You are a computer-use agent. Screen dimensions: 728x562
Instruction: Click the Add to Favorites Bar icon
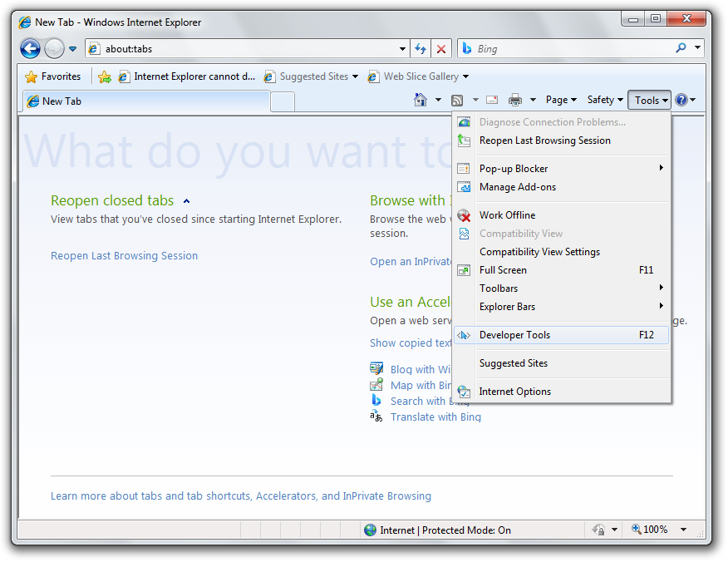pyautogui.click(x=105, y=76)
